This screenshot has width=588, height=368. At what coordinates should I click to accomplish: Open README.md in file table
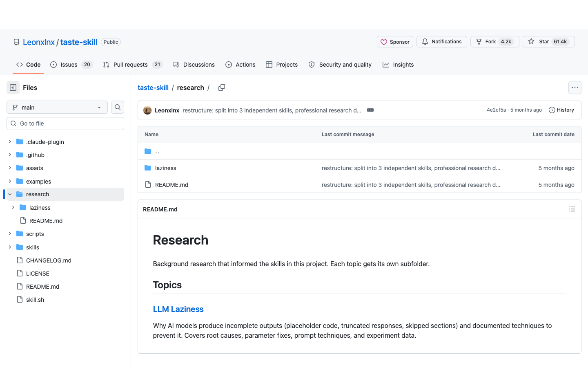(x=171, y=185)
